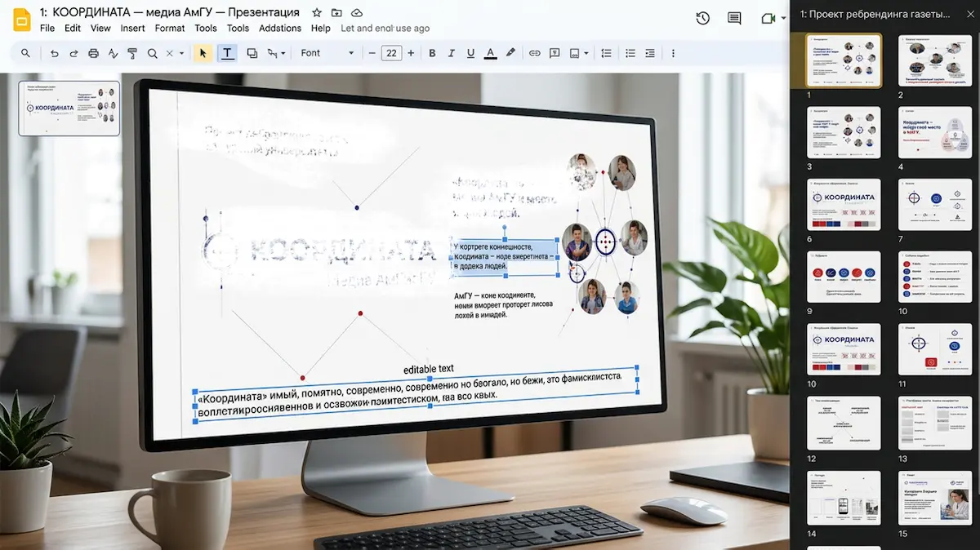Open the text color picker
The image size is (980, 550).
point(490,53)
